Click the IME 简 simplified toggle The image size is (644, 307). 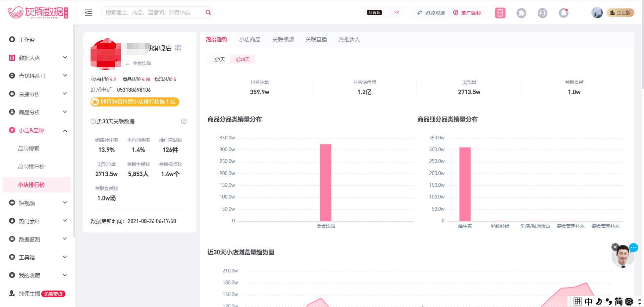pyautogui.click(x=619, y=302)
